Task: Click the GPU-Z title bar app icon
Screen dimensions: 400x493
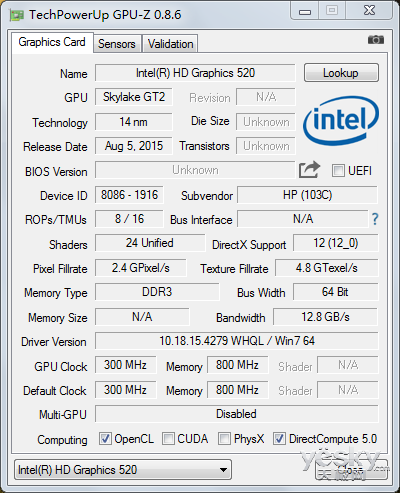Action: 17,15
